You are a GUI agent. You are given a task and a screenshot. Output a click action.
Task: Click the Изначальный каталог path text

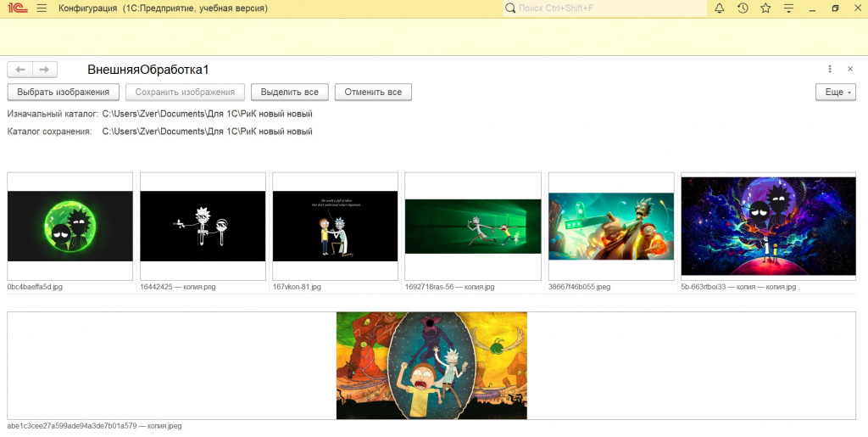click(207, 114)
